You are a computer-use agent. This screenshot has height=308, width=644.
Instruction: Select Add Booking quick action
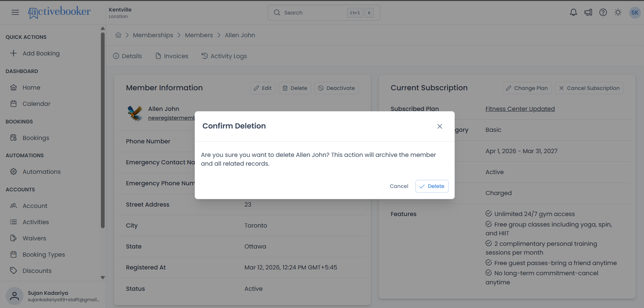(x=41, y=53)
